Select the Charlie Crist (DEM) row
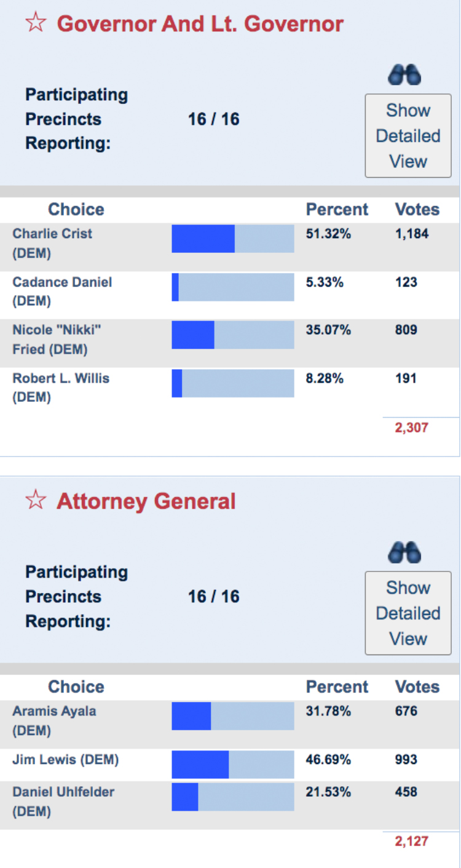This screenshot has width=461, height=868. [52, 243]
